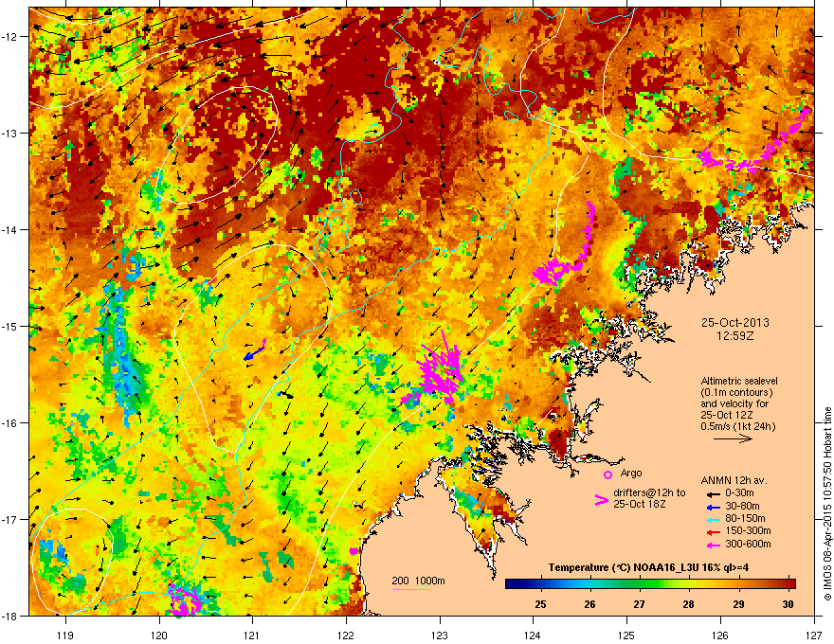834x644 pixels.
Task: Click the longitude axis label '126'
Action: pos(720,635)
